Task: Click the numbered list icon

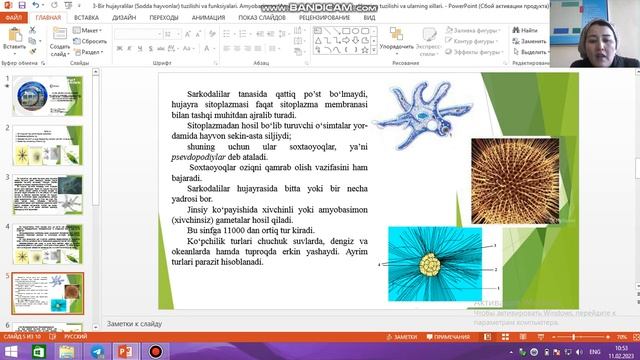Action: click(x=243, y=34)
